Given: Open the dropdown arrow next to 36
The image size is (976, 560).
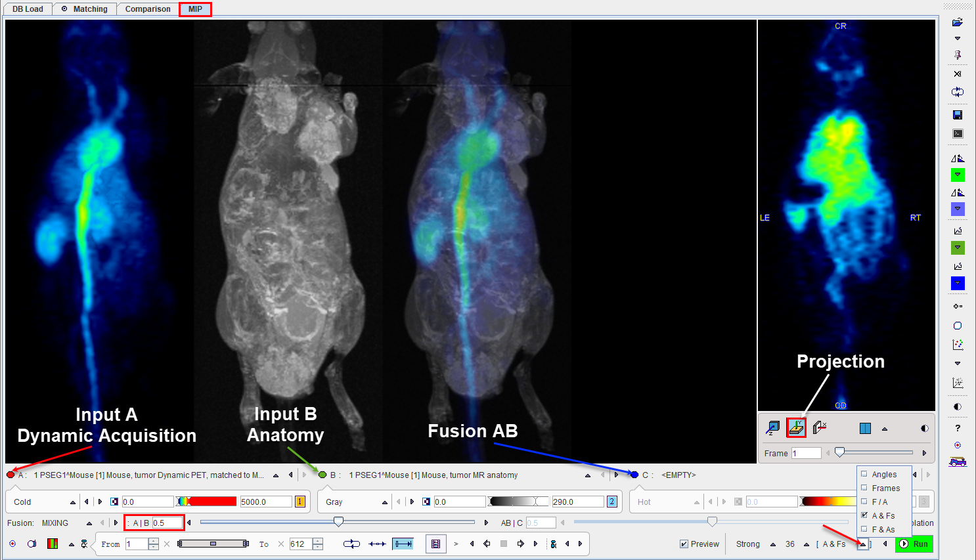Looking at the screenshot, I should 807,544.
